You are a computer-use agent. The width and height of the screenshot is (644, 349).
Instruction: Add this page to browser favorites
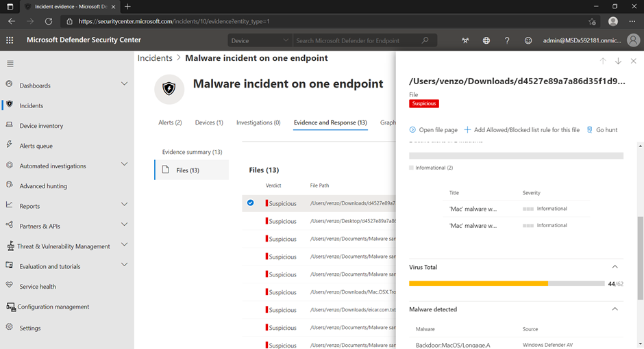pos(592,21)
